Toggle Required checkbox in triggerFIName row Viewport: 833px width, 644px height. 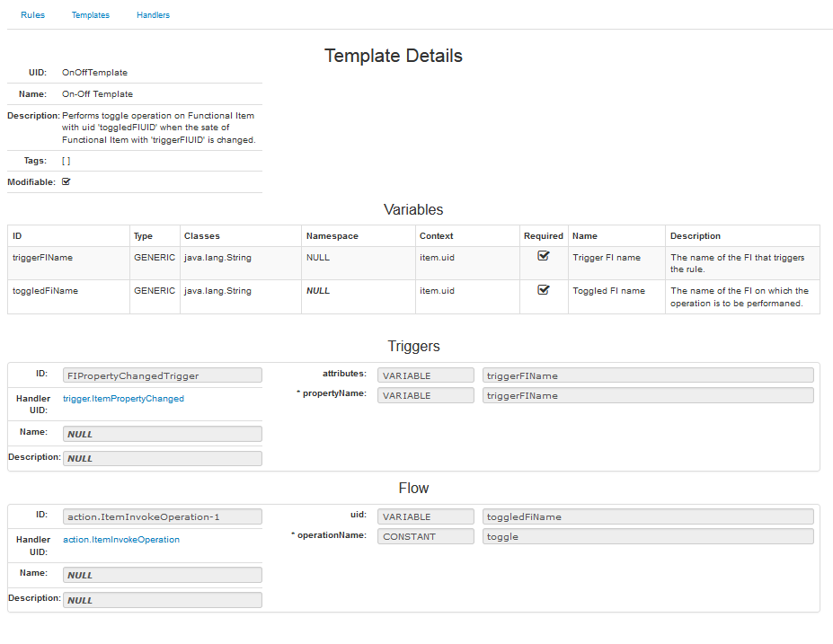click(x=543, y=256)
